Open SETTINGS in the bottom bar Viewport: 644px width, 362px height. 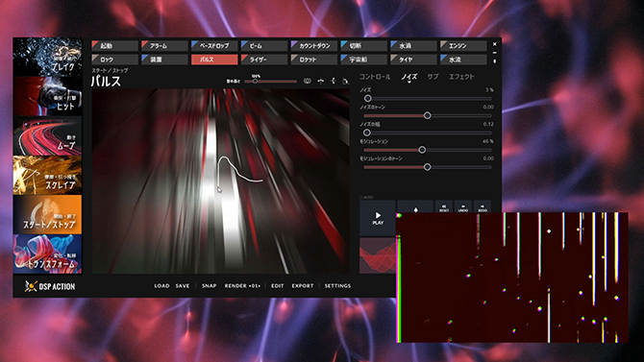tap(337, 285)
